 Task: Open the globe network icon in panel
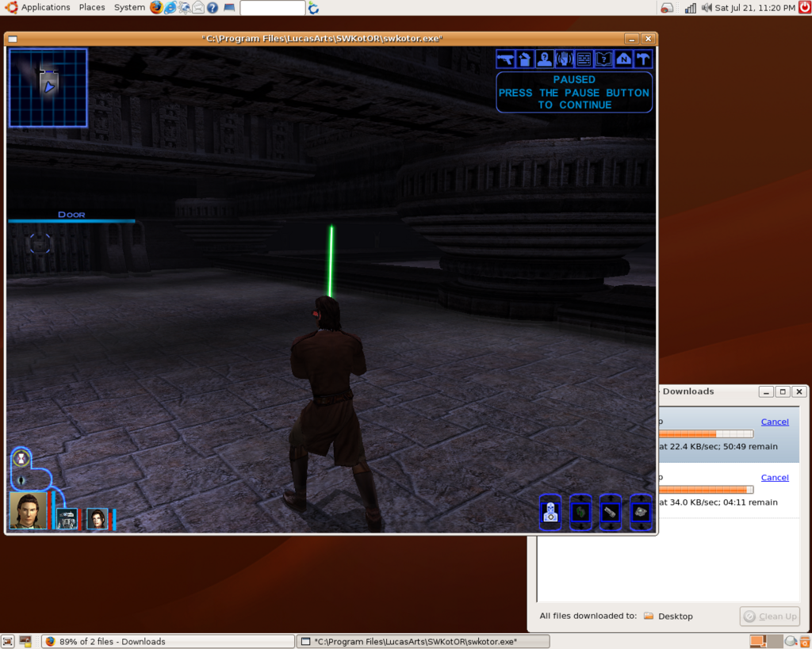click(x=184, y=7)
